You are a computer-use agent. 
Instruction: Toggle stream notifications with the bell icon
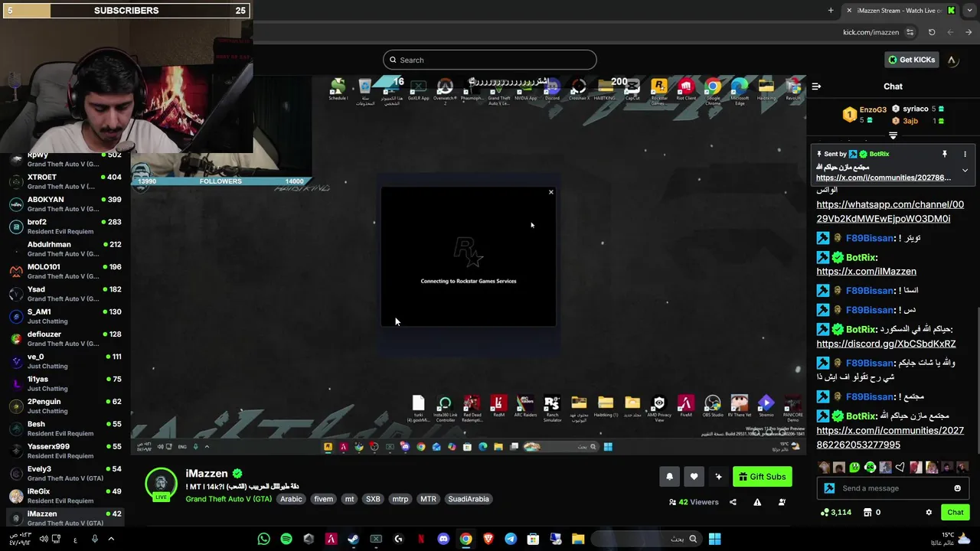coord(669,477)
